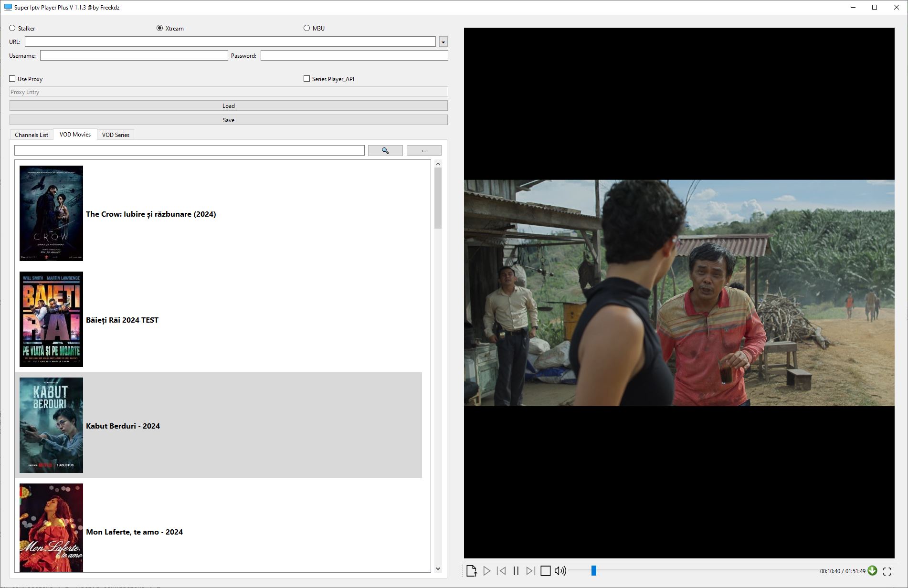Image resolution: width=908 pixels, height=588 pixels.
Task: Click the playback time display 00:10:40 / 01:51:49
Action: 843,571
